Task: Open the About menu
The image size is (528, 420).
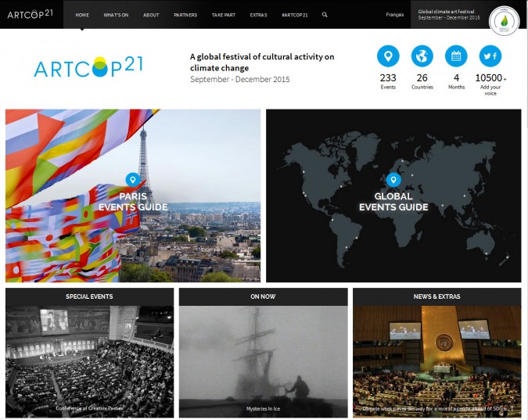Action: click(151, 15)
